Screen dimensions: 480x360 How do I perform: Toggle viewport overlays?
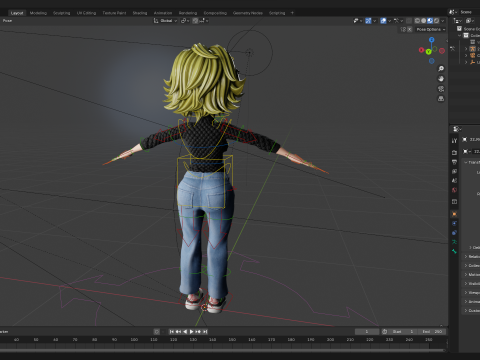click(383, 21)
